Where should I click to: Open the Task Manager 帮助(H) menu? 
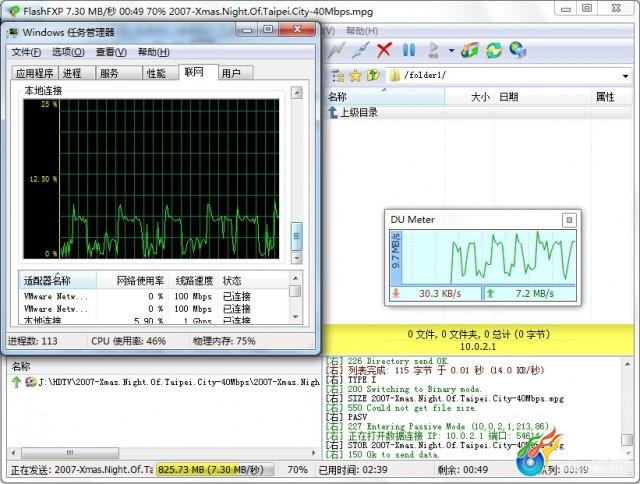coord(153,52)
